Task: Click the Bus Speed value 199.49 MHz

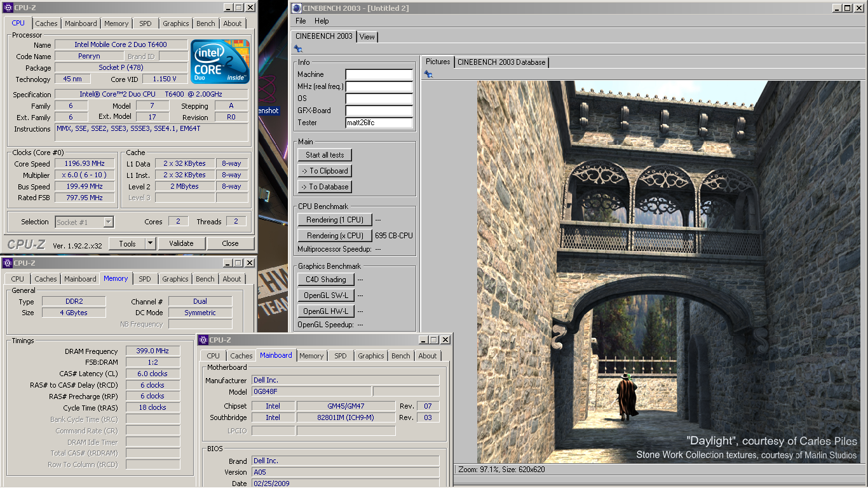Action: click(85, 187)
